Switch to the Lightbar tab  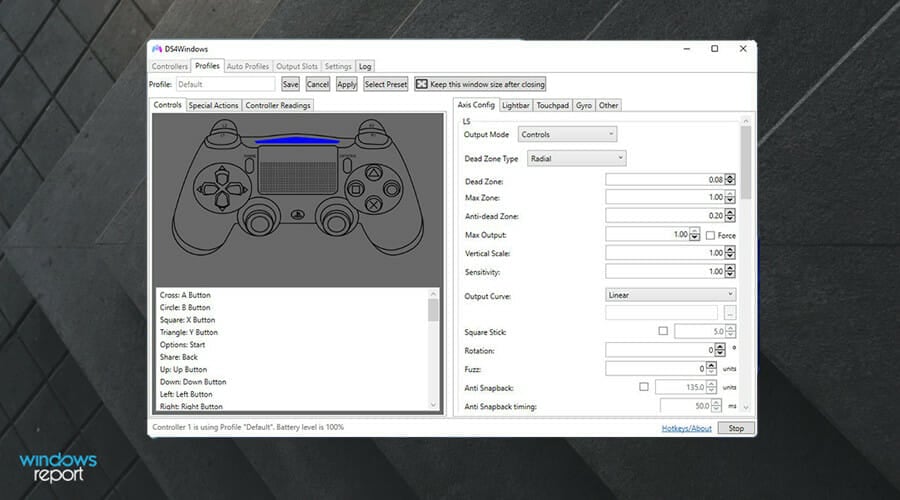point(515,106)
